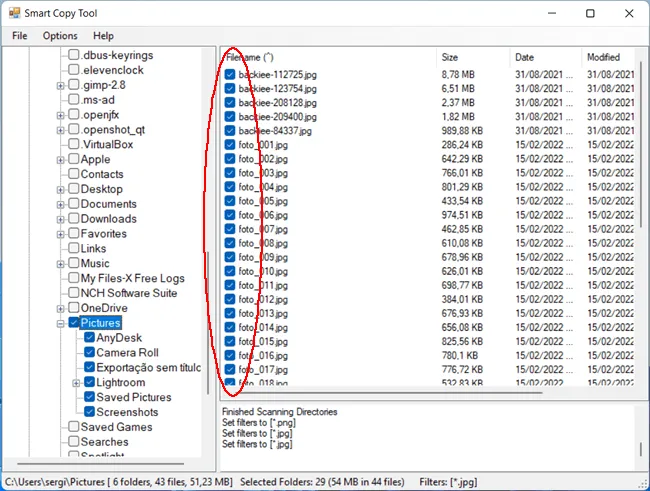Select file foto_013.jpg
This screenshot has width=650, height=491.
coord(263,314)
